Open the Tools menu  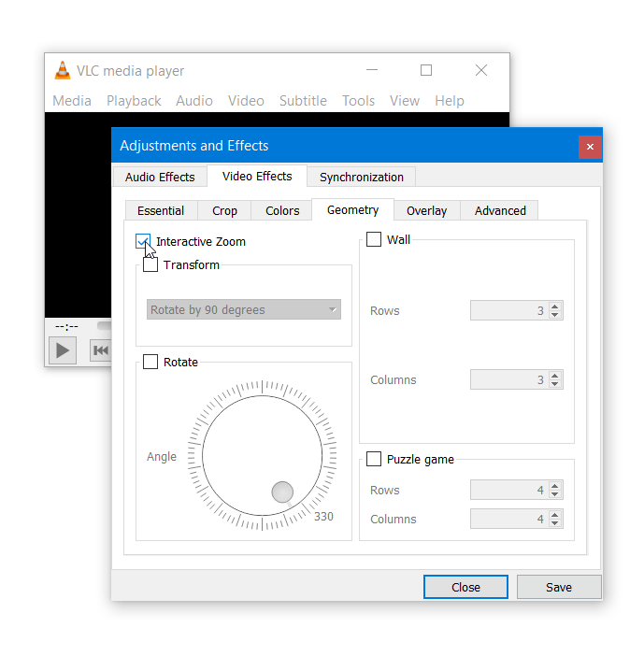coord(358,100)
